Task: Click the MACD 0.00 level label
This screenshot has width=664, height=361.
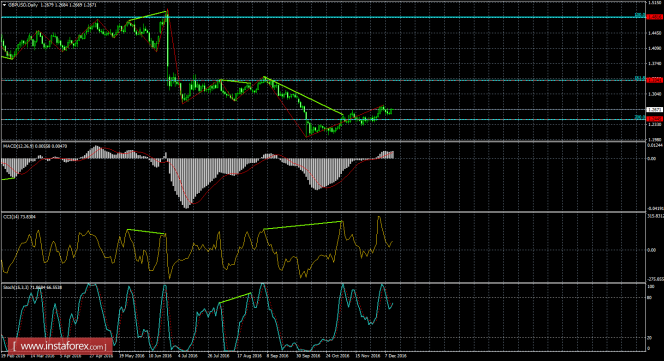Action: (x=652, y=158)
